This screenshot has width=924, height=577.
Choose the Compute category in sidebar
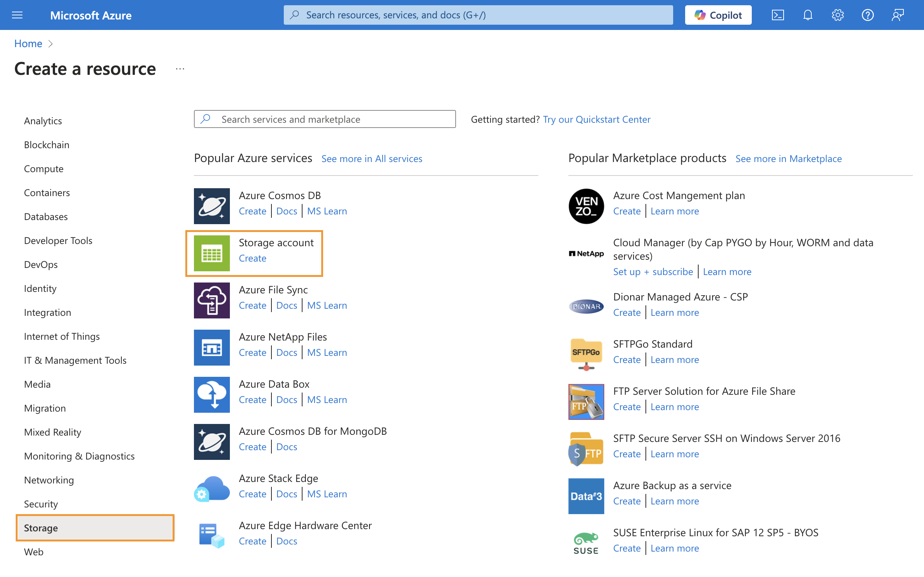point(43,169)
